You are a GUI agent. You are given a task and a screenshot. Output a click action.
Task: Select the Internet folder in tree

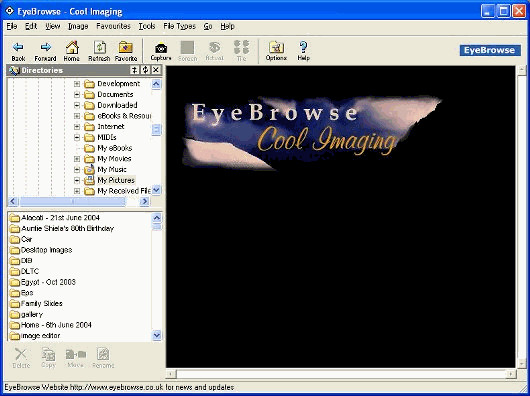pos(111,127)
